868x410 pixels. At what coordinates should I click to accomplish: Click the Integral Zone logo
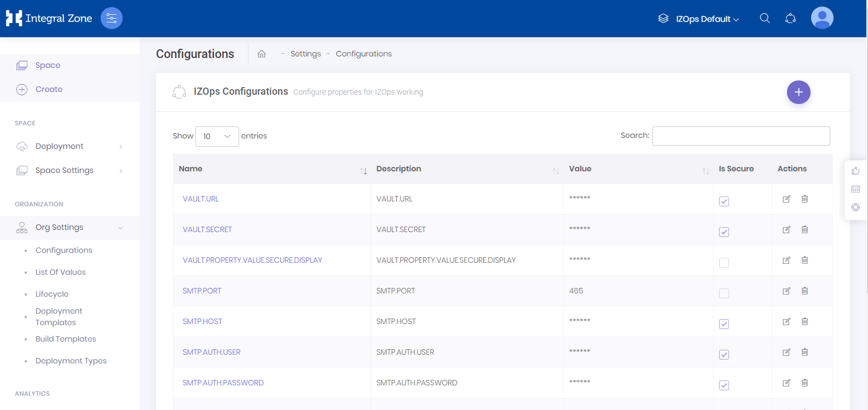point(49,18)
